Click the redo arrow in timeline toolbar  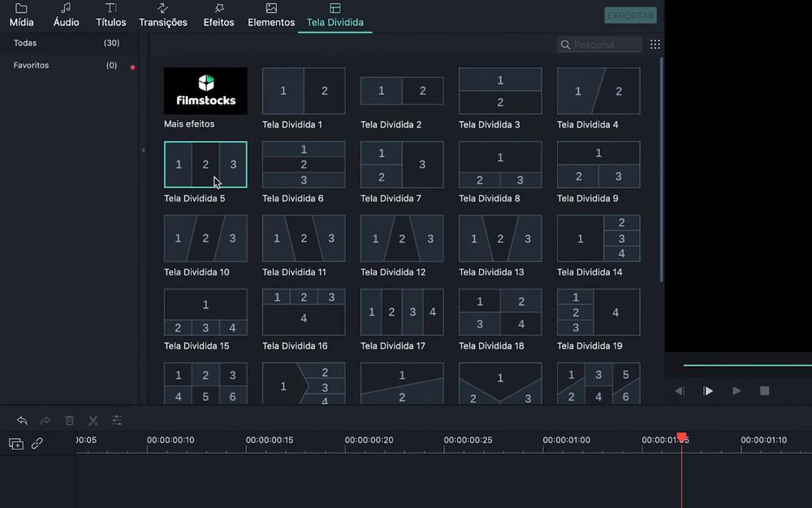(45, 420)
